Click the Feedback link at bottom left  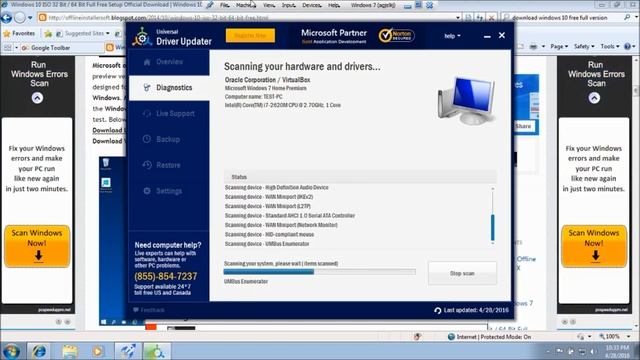(x=149, y=310)
